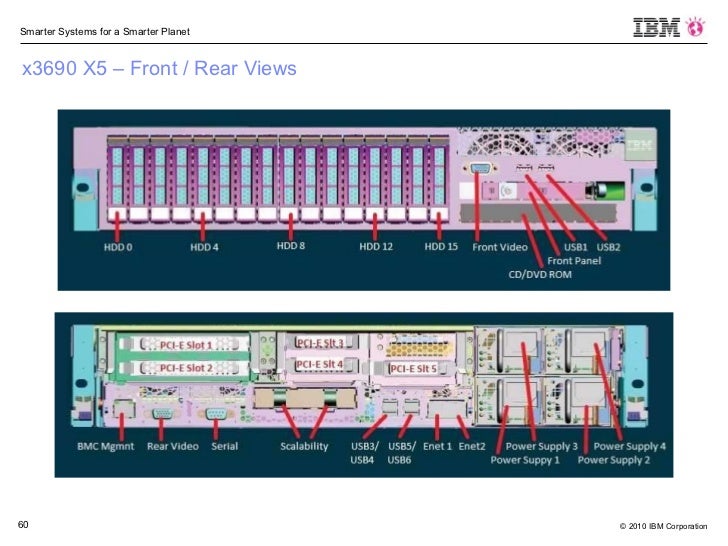The image size is (728, 546).
Task: Click the rear VGA video connector
Action: (161, 413)
